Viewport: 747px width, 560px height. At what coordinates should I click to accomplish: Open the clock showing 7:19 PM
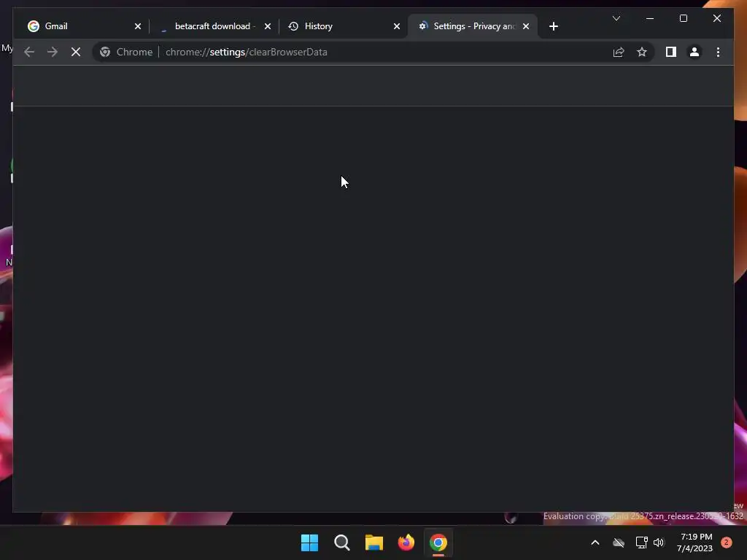tap(694, 542)
